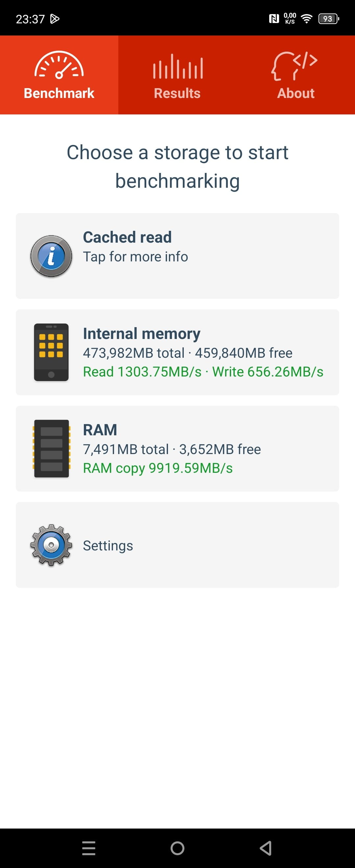The image size is (355, 868).
Task: Tap the NFC status bar icon
Action: click(274, 19)
